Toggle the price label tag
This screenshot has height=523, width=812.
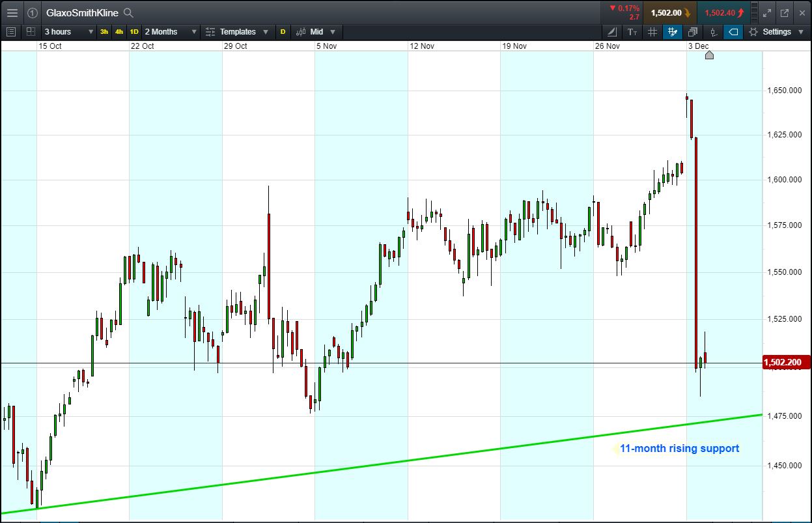click(x=733, y=31)
